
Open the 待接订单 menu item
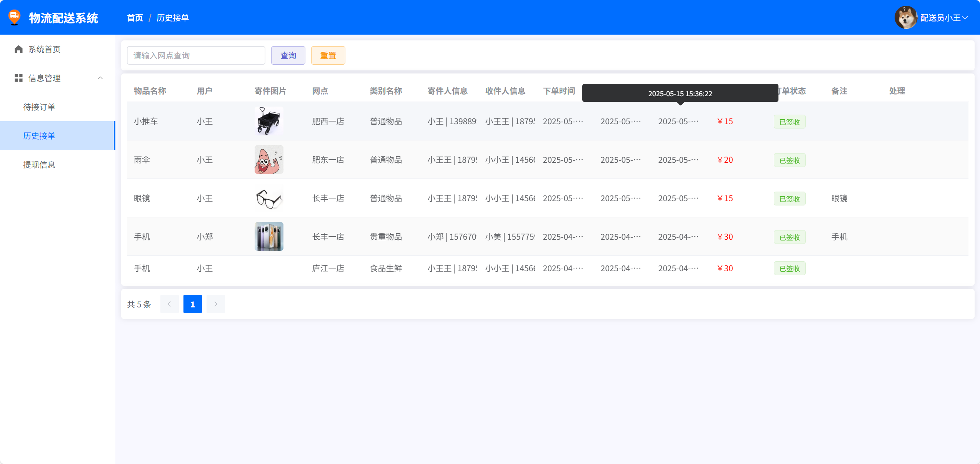(x=39, y=107)
